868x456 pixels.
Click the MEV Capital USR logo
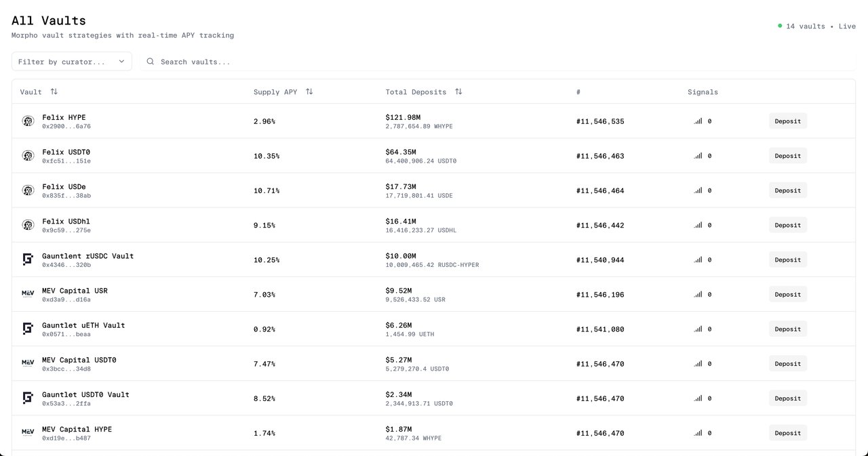pos(28,294)
